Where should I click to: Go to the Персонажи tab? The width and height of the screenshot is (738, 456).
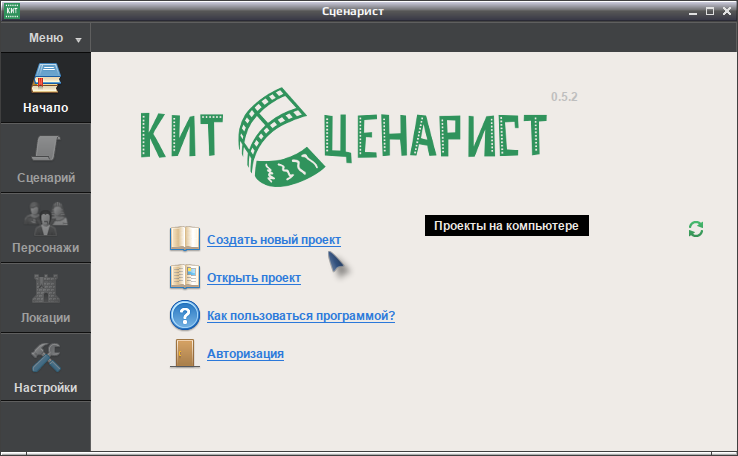coord(46,228)
